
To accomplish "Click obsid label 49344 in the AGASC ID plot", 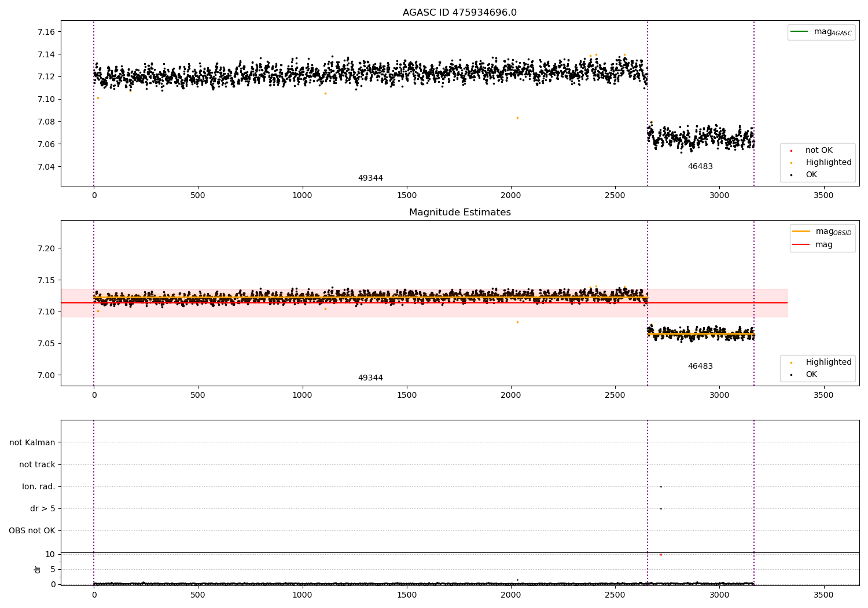I will click(x=370, y=178).
